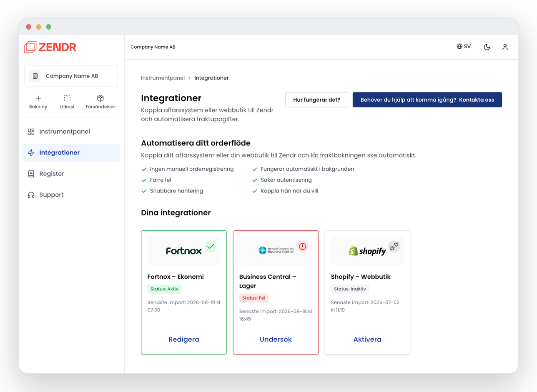537x392 pixels.
Task: Click the red close window button
Action: coord(28,27)
